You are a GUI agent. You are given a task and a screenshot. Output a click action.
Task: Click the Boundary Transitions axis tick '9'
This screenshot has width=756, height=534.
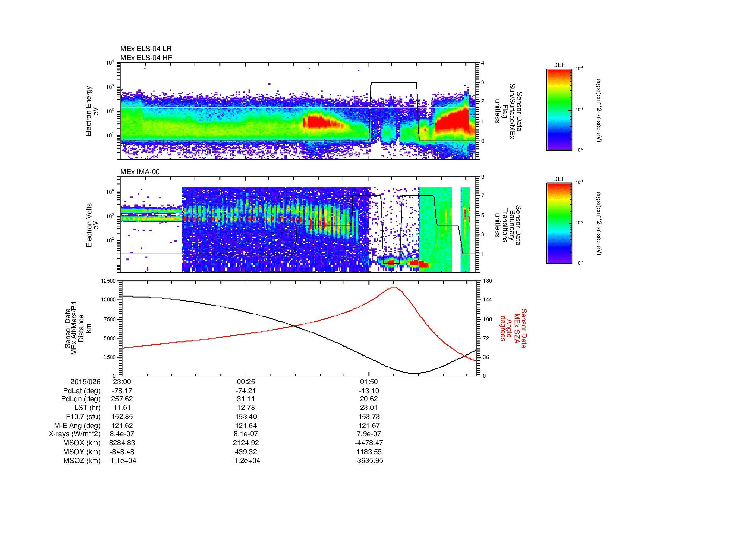point(483,177)
